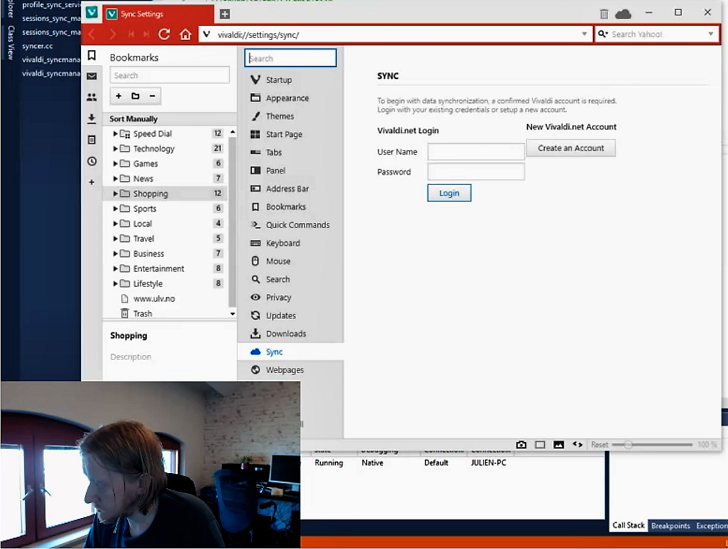728x549 pixels.
Task: Open the History panel clock icon
Action: point(92,161)
